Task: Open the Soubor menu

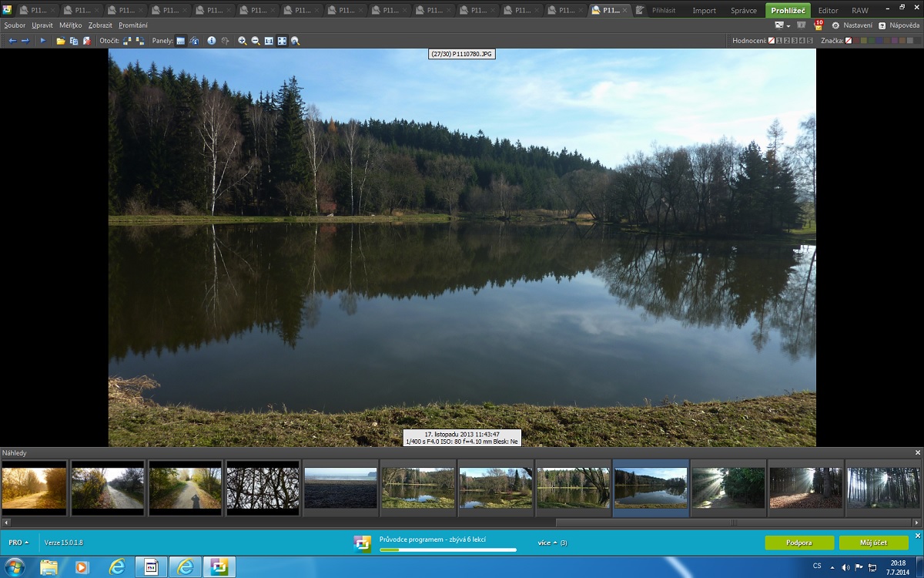Action: pyautogui.click(x=15, y=25)
